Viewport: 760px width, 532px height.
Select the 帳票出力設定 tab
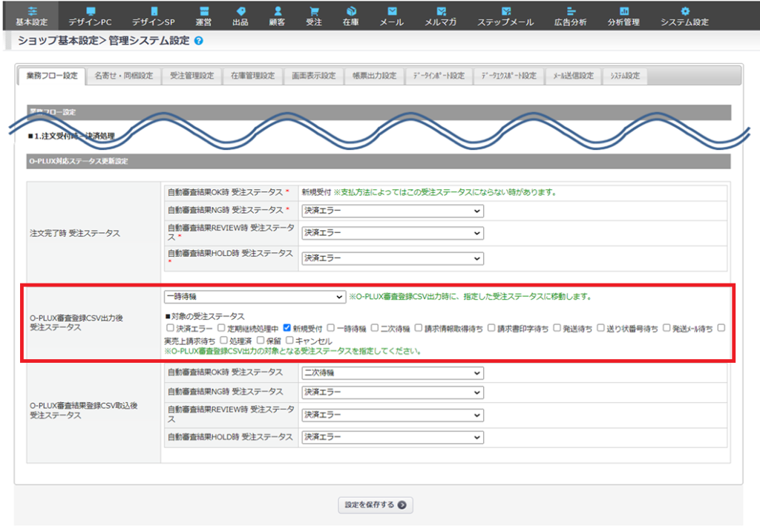375,76
